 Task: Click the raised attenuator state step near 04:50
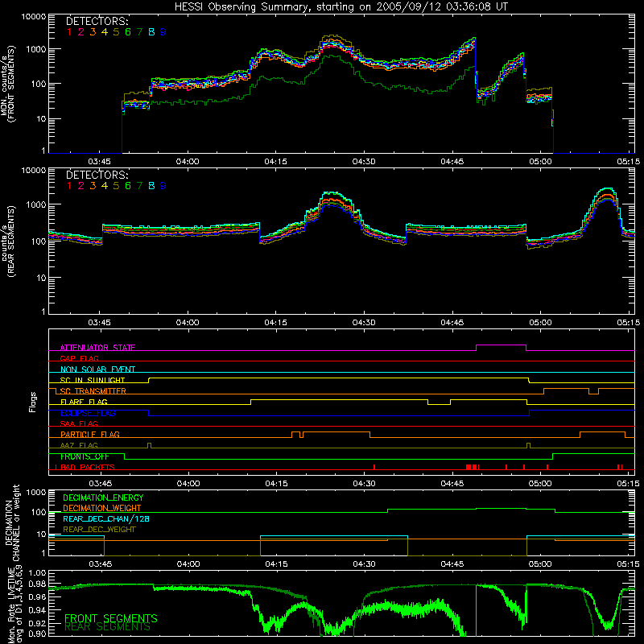click(501, 345)
